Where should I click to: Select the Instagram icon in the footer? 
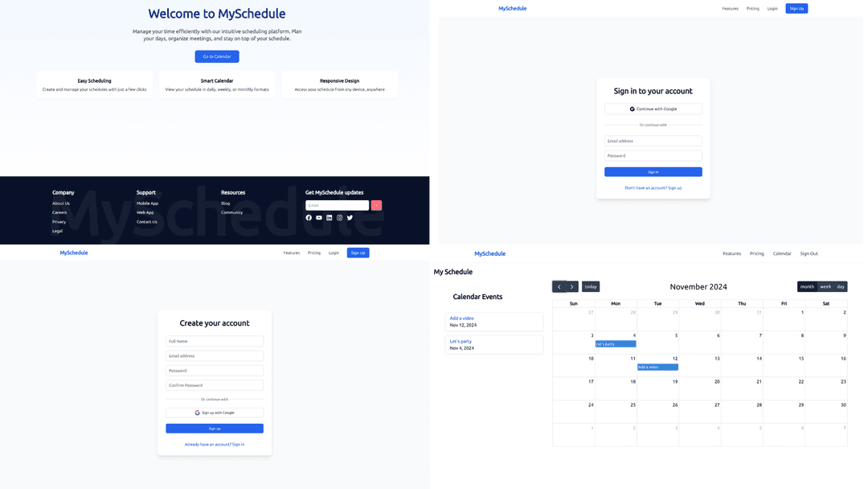point(340,218)
